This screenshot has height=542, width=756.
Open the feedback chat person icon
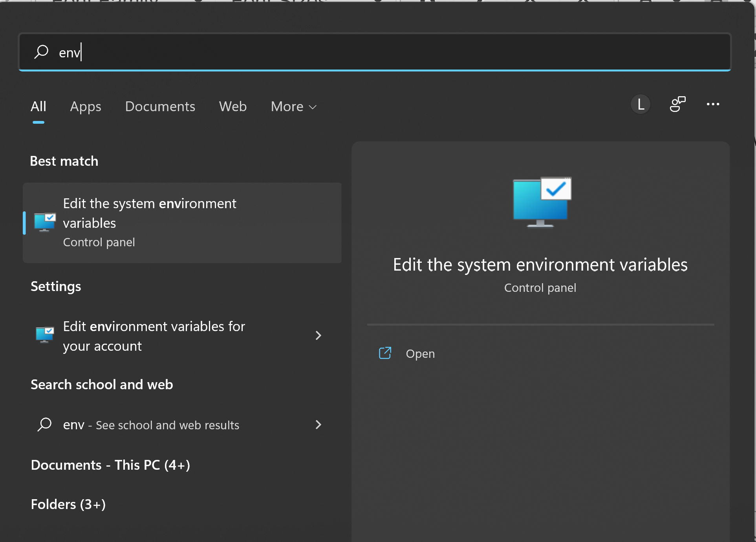677,104
